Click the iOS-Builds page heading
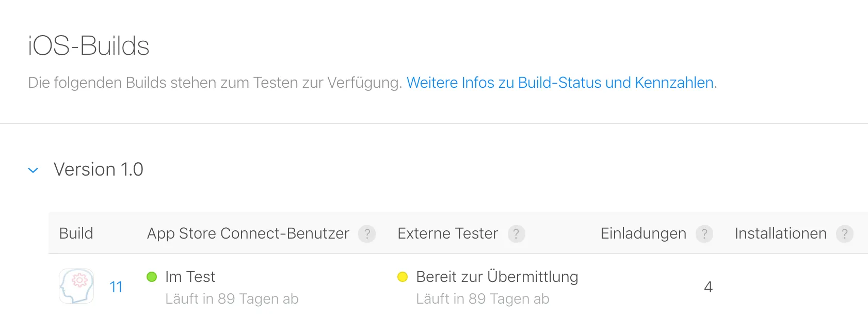 89,45
